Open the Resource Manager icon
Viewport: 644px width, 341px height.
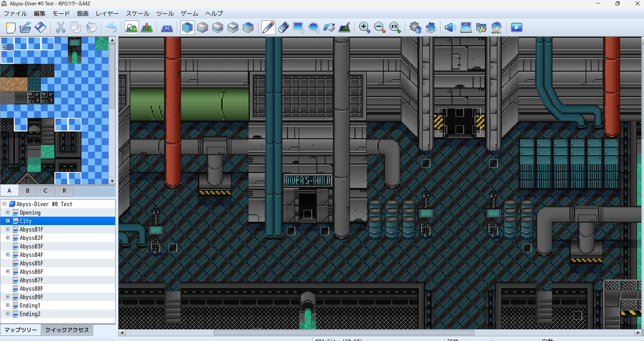click(x=481, y=27)
